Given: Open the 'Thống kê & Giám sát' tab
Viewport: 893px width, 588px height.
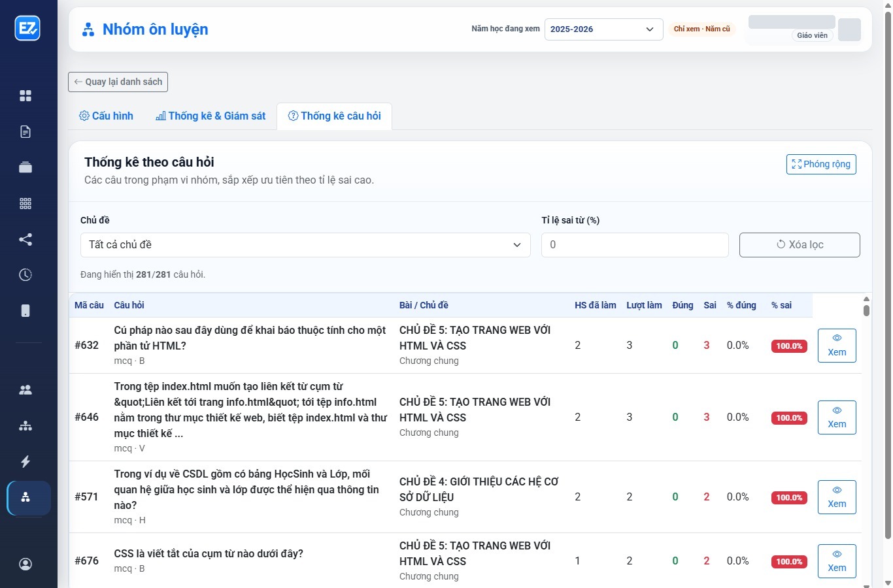Looking at the screenshot, I should click(211, 116).
